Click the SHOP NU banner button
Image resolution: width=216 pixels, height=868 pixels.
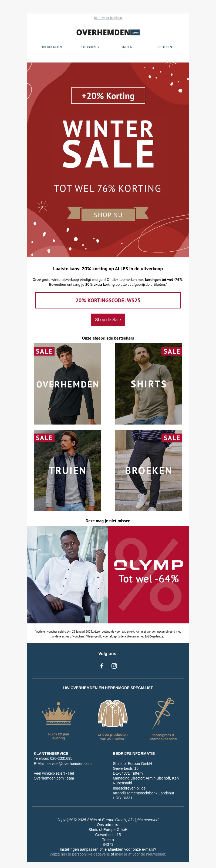point(108,215)
